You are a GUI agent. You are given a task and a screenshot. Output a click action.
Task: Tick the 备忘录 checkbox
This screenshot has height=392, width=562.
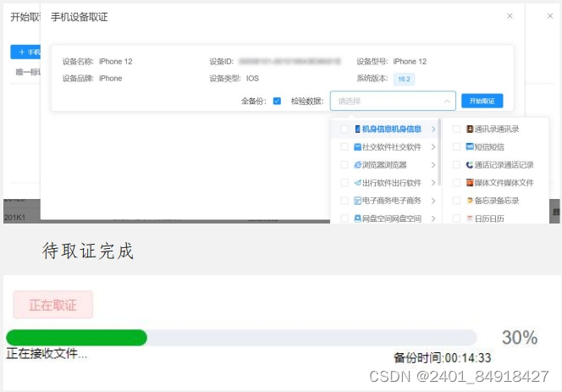click(457, 201)
